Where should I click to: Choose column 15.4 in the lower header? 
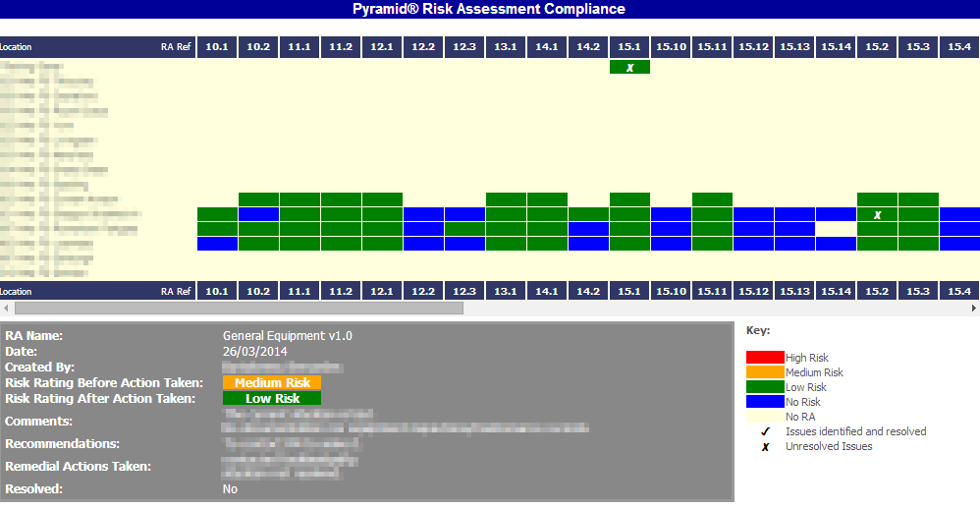959,292
